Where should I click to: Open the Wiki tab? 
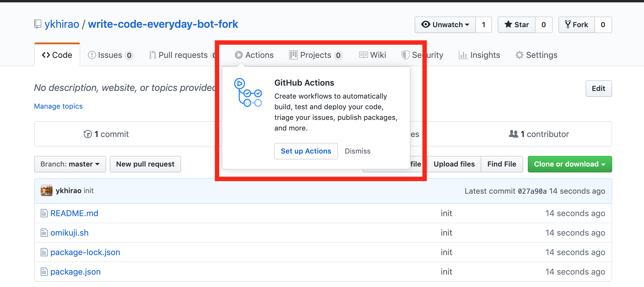tap(372, 55)
